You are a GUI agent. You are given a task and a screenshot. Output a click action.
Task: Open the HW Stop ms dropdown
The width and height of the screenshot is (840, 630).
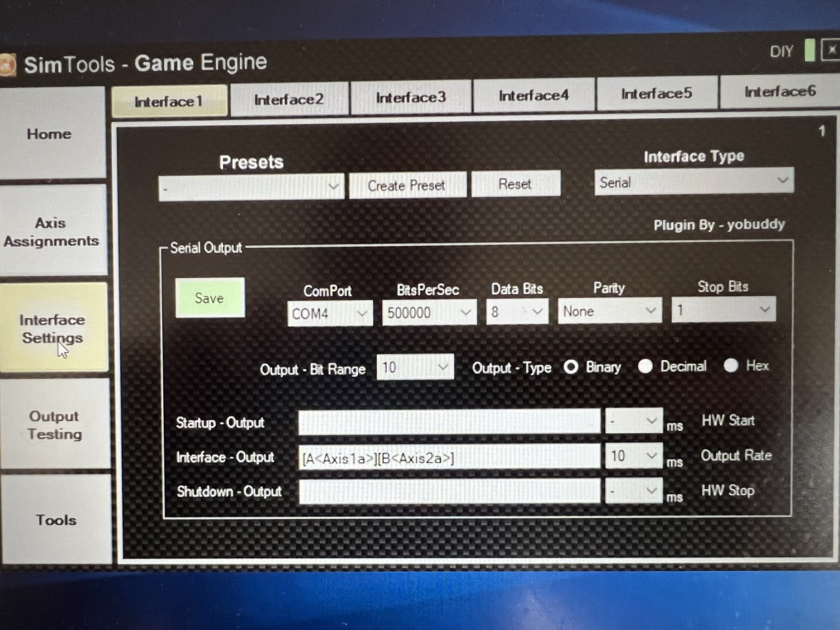coord(634,491)
